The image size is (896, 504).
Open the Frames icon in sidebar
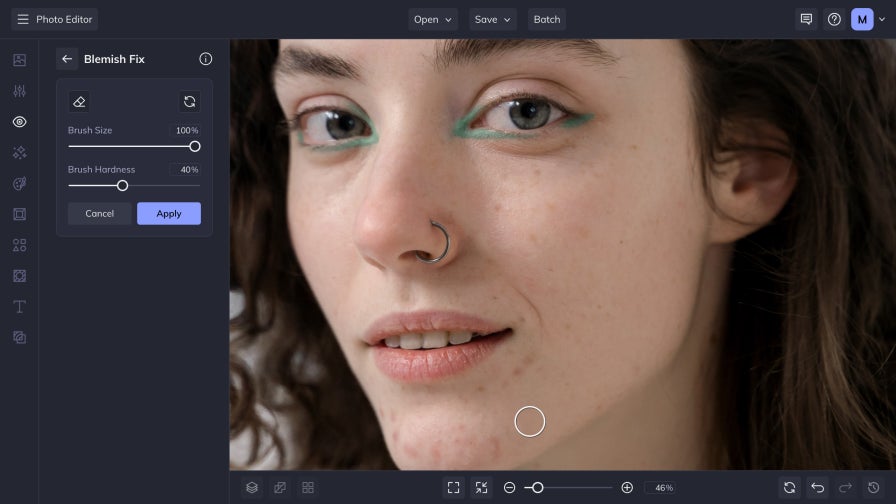pos(19,214)
